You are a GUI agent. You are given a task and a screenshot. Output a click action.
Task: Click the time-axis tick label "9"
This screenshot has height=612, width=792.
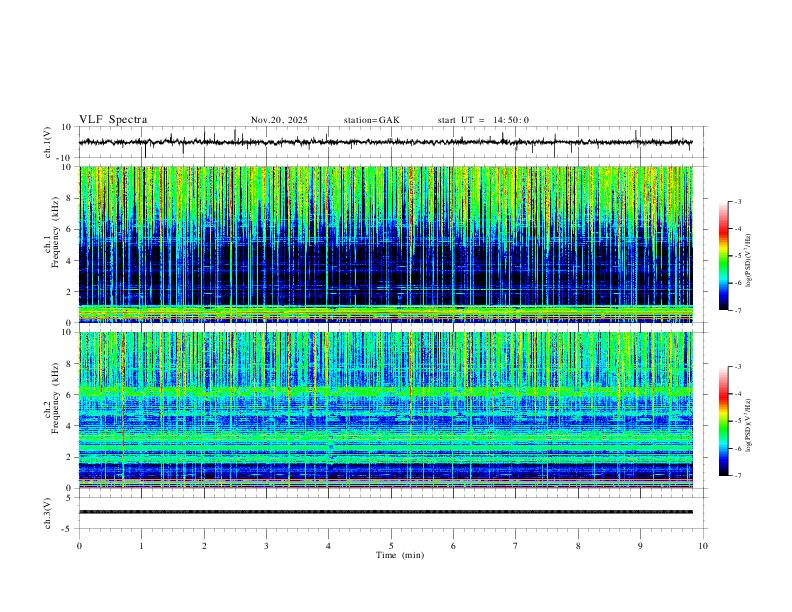click(640, 546)
